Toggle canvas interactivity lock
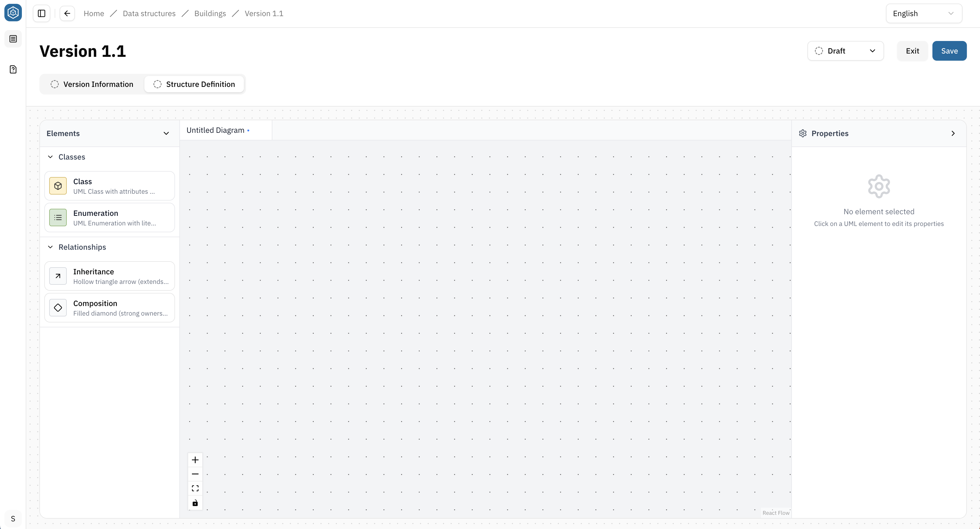The height and width of the screenshot is (529, 980). [195, 503]
